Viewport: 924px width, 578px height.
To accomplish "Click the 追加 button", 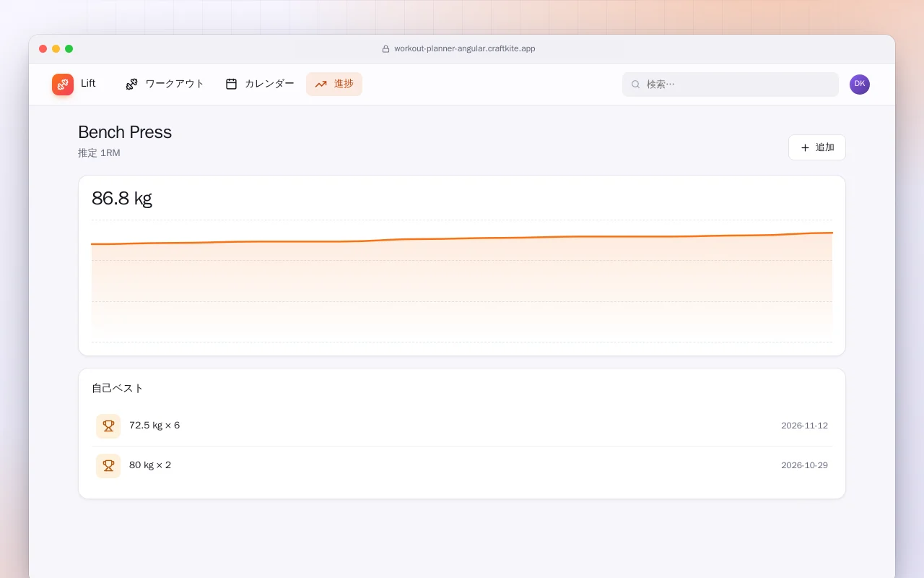I will (x=817, y=147).
